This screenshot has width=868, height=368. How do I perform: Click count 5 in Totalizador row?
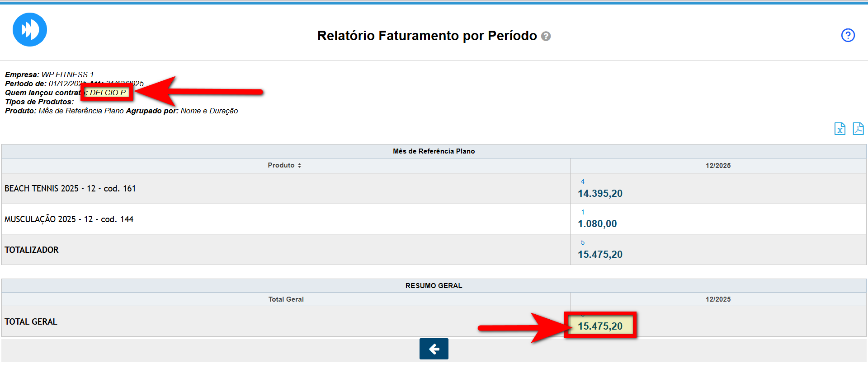[583, 242]
